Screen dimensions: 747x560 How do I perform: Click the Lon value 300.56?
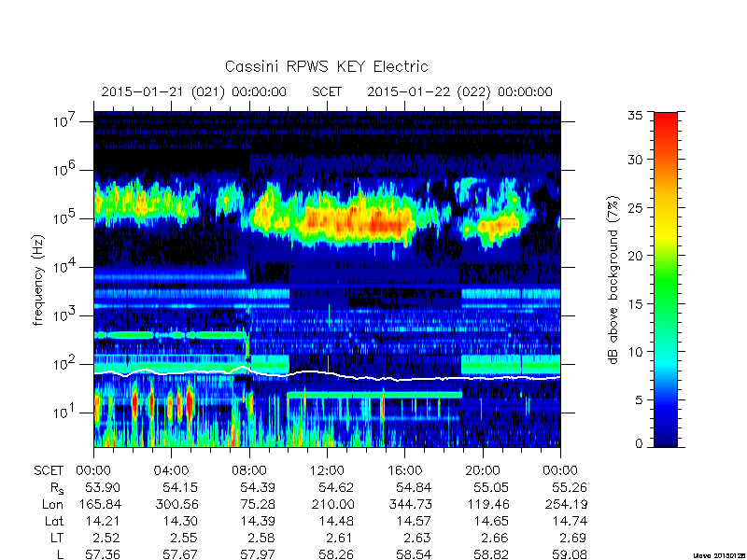(x=176, y=504)
